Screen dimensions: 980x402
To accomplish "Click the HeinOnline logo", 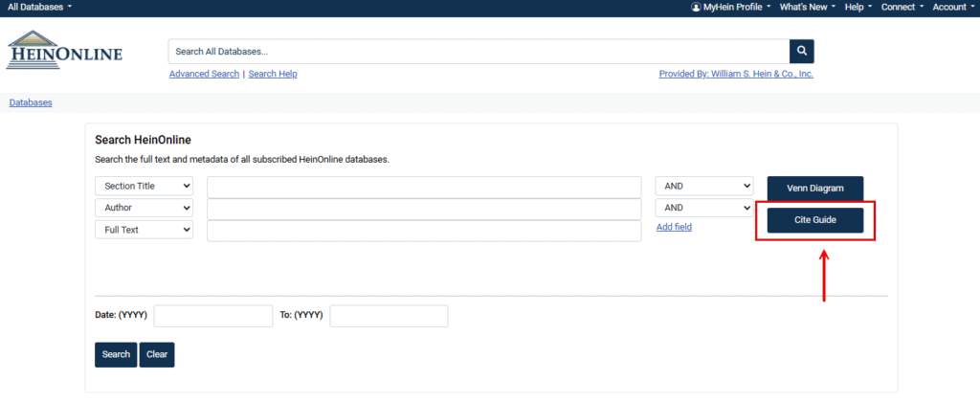I will point(65,51).
